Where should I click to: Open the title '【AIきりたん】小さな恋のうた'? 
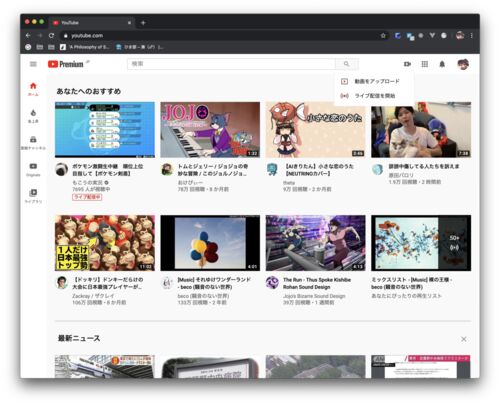[319, 170]
